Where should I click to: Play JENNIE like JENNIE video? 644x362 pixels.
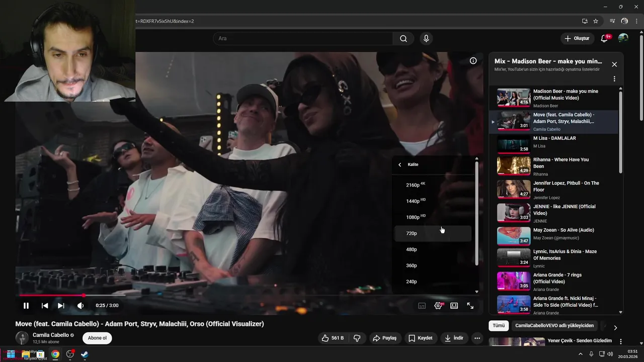[553, 213]
